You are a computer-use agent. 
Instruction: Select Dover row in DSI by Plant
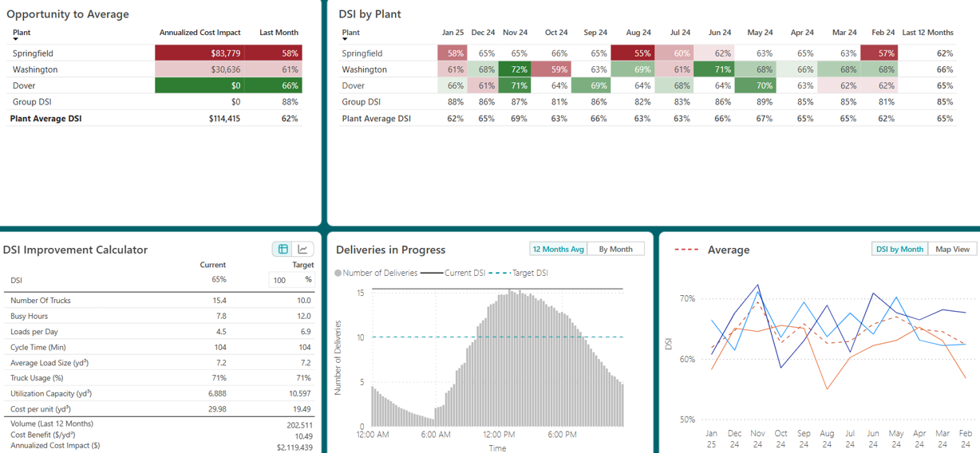[x=647, y=85]
